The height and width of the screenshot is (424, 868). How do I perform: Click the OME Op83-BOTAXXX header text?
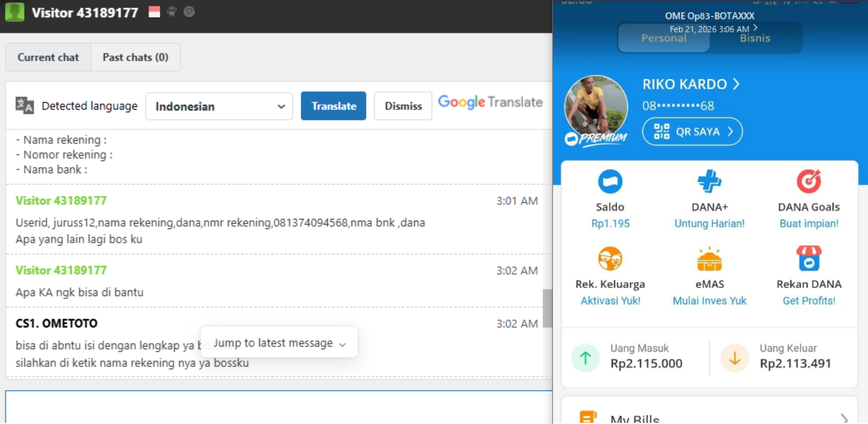click(x=710, y=16)
